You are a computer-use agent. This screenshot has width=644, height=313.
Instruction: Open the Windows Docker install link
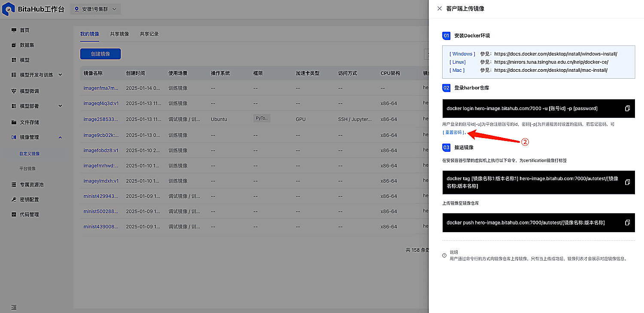click(556, 54)
